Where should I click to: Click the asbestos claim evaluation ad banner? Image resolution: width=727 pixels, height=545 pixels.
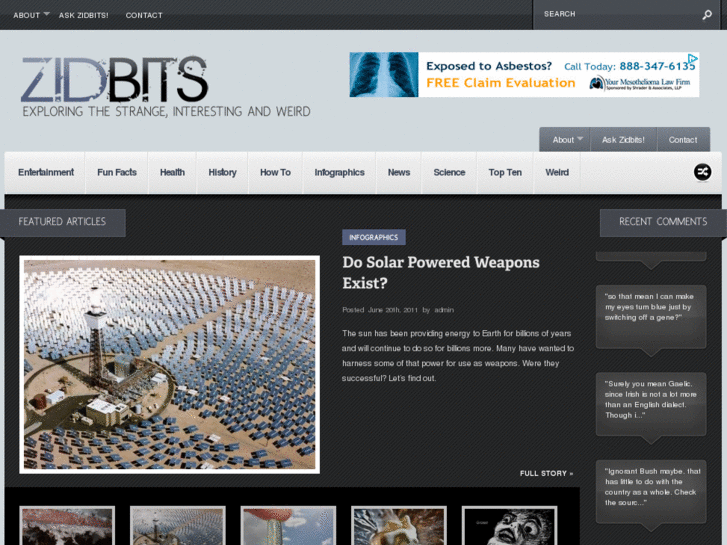(524, 75)
